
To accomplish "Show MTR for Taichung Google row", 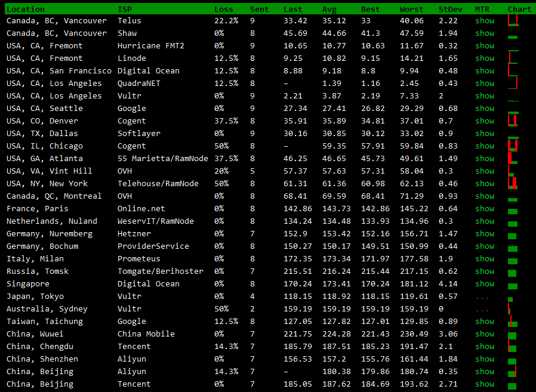I will point(485,322).
